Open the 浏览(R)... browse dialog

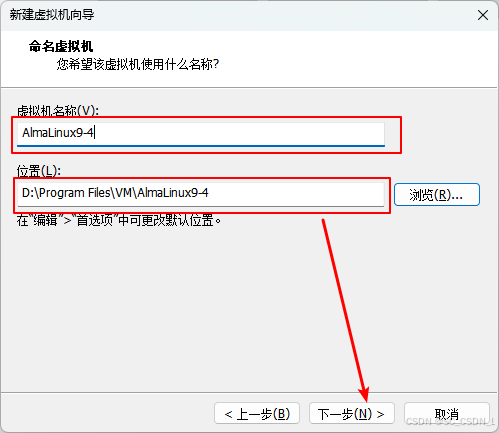pyautogui.click(x=437, y=195)
